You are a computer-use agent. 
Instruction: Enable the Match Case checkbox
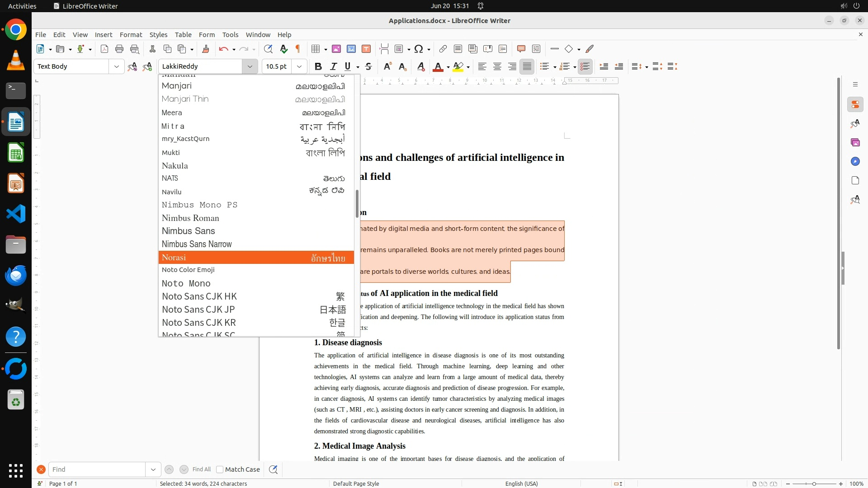220,469
